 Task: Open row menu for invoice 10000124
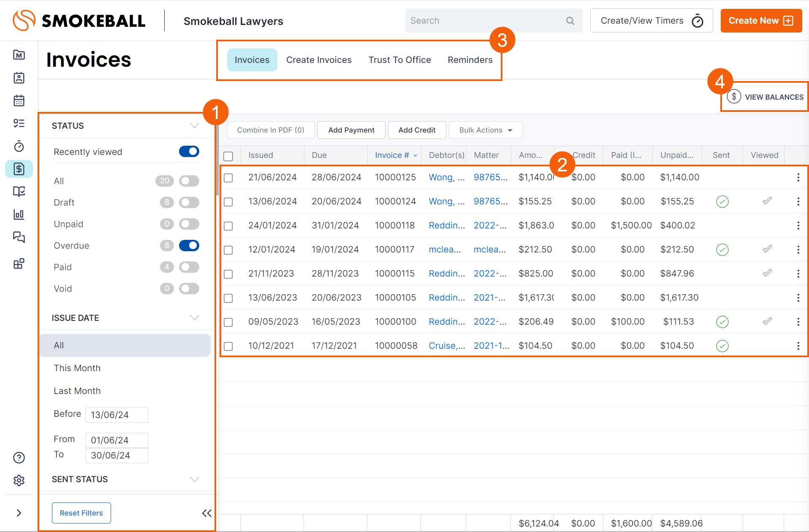pyautogui.click(x=798, y=201)
